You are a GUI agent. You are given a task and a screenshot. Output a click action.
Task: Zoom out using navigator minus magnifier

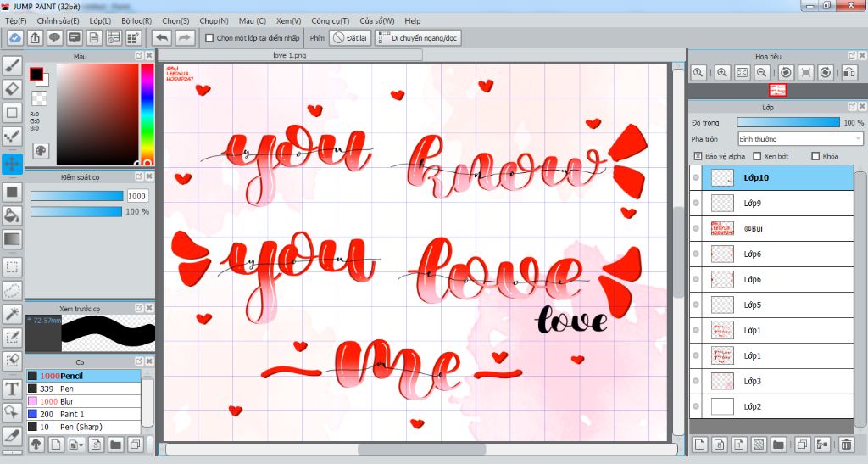(x=762, y=73)
